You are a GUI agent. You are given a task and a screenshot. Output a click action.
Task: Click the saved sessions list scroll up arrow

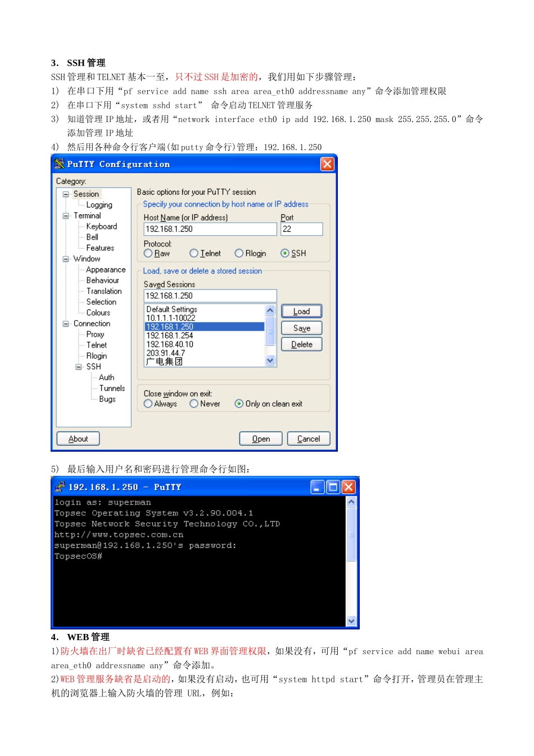[270, 310]
